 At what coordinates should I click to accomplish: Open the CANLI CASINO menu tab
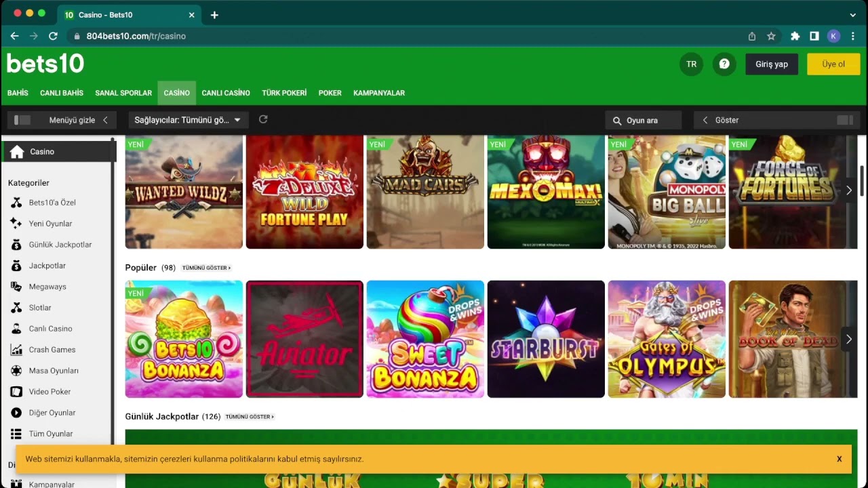[x=226, y=93]
